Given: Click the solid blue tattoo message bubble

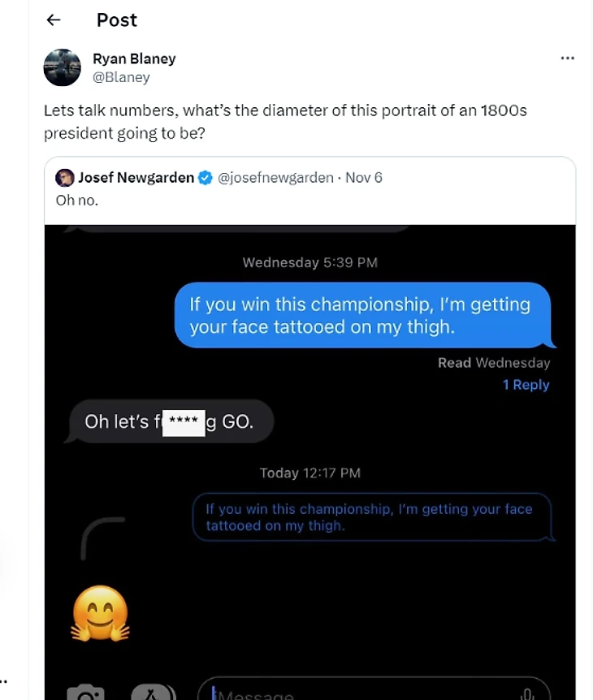Looking at the screenshot, I should (x=361, y=315).
